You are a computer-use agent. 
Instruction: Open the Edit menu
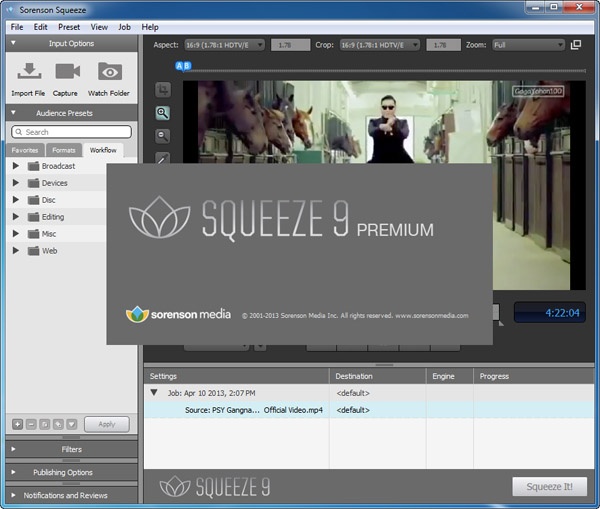point(40,27)
